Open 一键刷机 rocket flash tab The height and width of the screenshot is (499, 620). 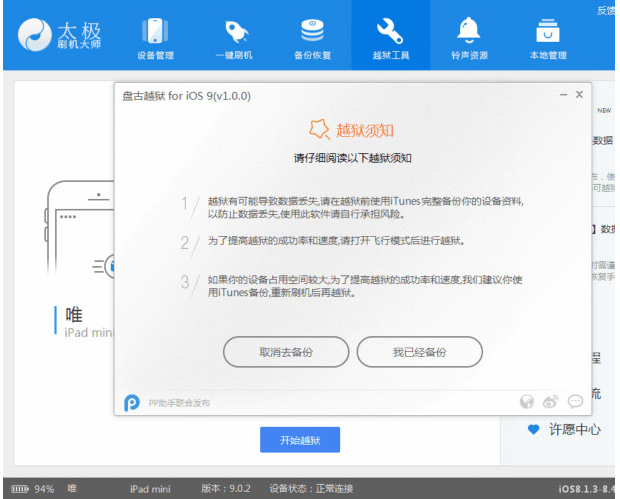tap(234, 38)
